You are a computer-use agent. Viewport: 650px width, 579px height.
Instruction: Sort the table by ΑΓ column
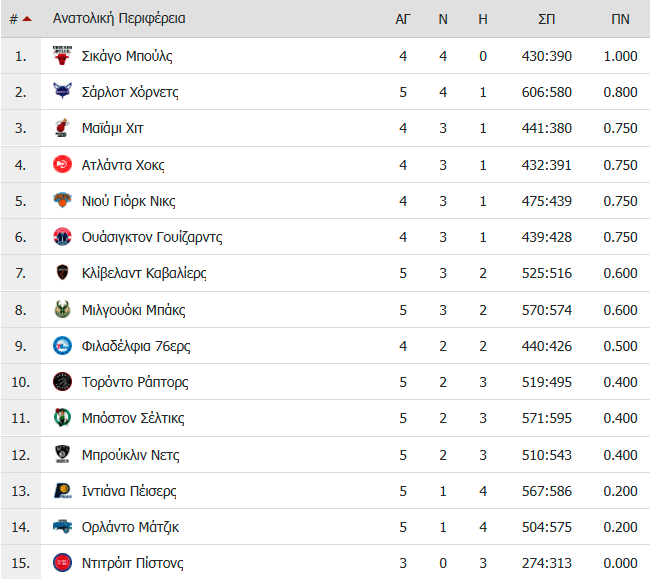tap(403, 19)
